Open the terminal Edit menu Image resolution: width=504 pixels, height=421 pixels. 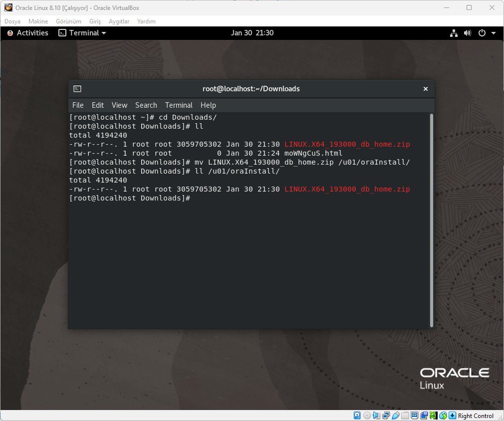click(98, 105)
